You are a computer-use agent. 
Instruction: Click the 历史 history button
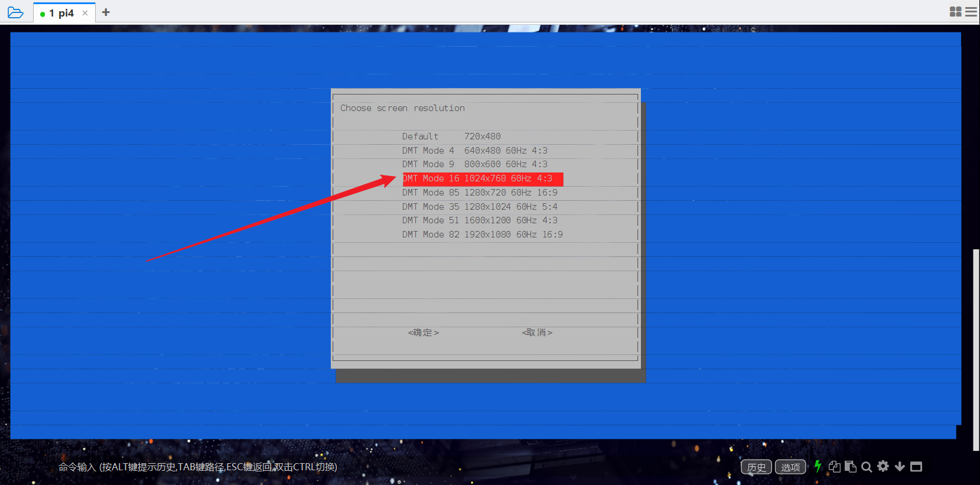(756, 467)
